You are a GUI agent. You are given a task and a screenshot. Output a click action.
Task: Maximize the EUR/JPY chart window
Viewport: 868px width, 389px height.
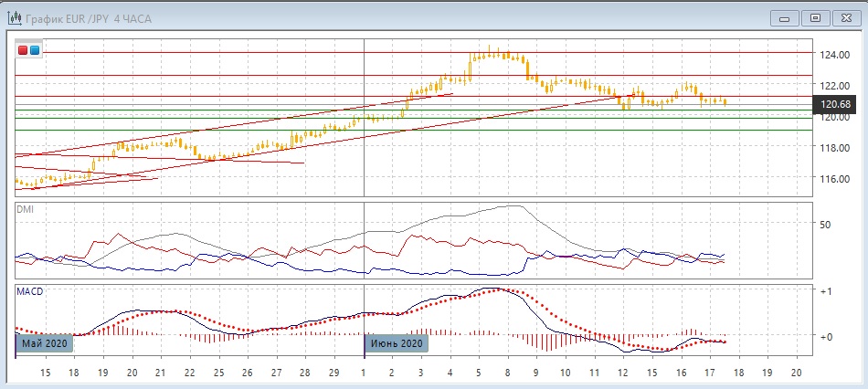815,16
